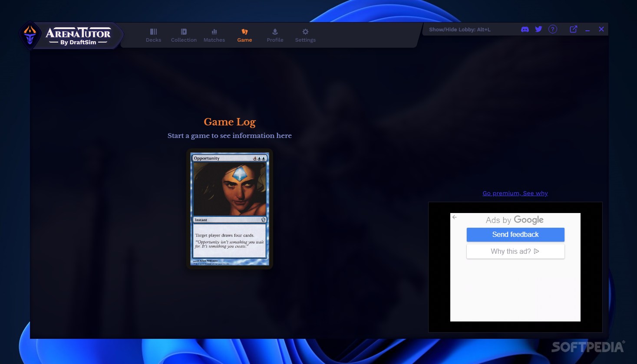Select the Game tab
This screenshot has width=637, height=364.
click(244, 36)
